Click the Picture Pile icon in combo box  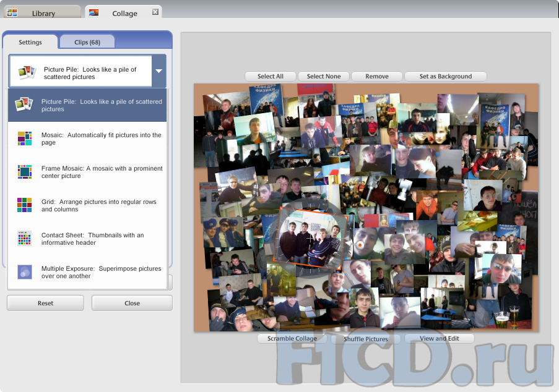click(27, 72)
